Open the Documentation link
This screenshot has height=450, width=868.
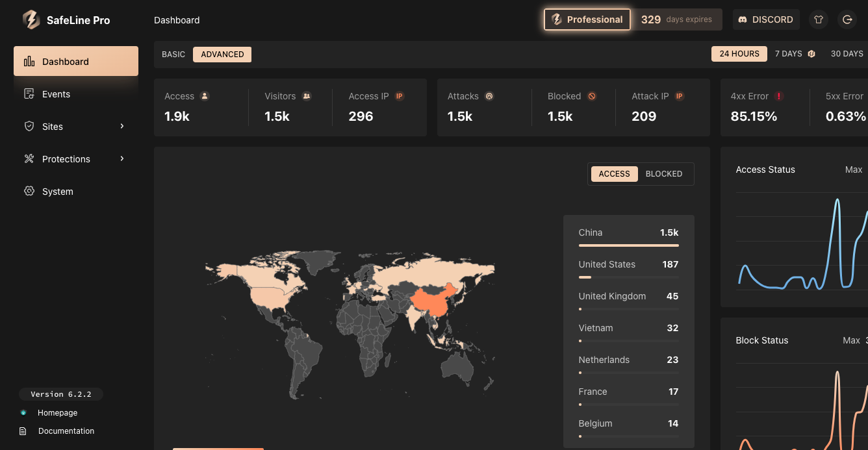(66, 431)
